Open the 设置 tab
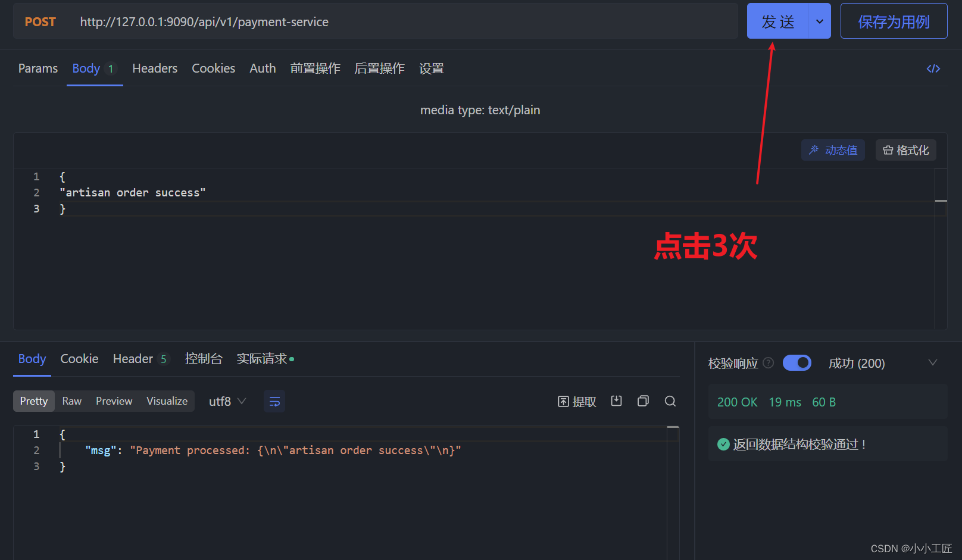 tap(432, 68)
